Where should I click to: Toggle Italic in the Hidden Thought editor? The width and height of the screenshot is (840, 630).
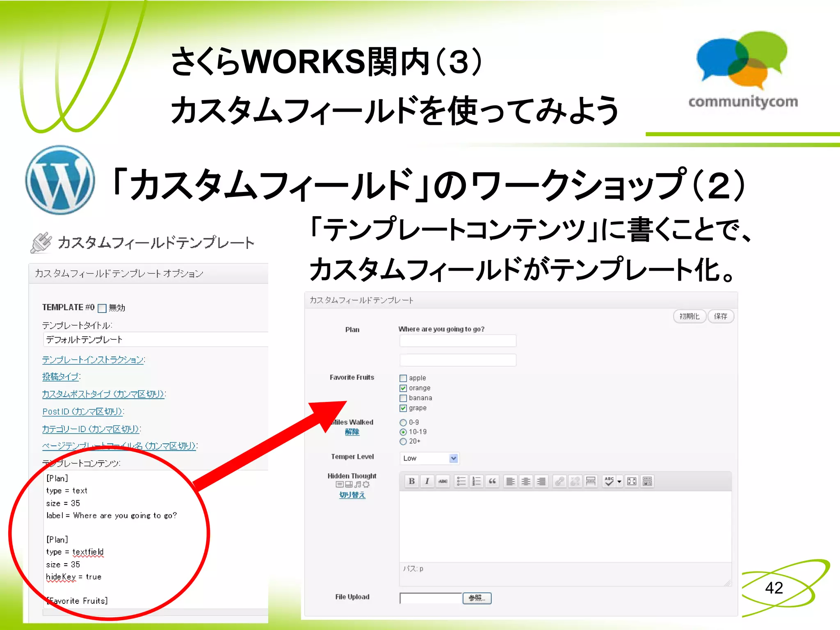pos(427,481)
